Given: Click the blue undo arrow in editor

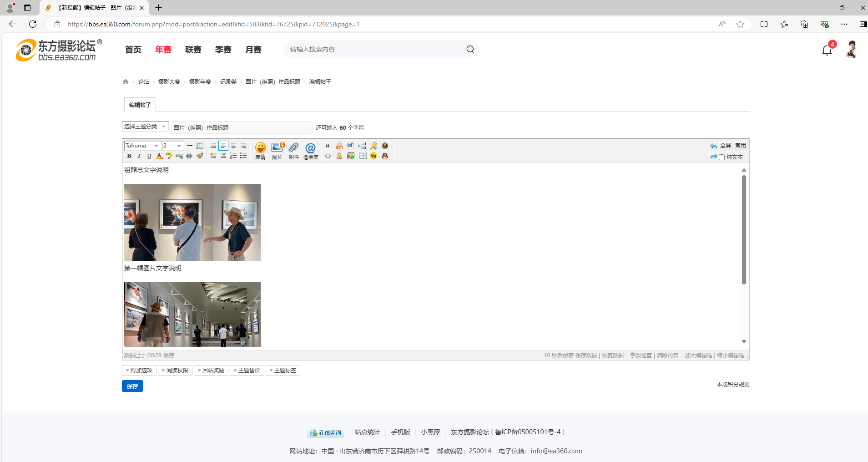Looking at the screenshot, I should [713, 146].
